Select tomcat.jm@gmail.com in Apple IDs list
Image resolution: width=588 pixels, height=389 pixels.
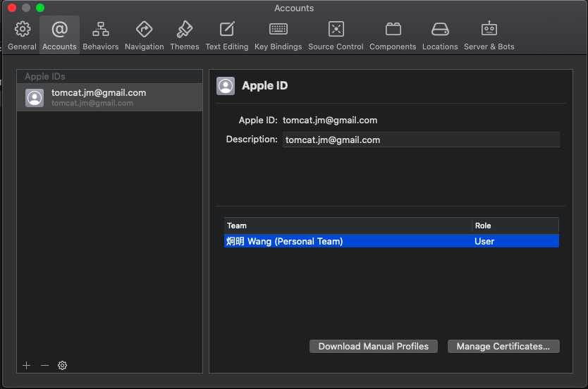point(109,97)
